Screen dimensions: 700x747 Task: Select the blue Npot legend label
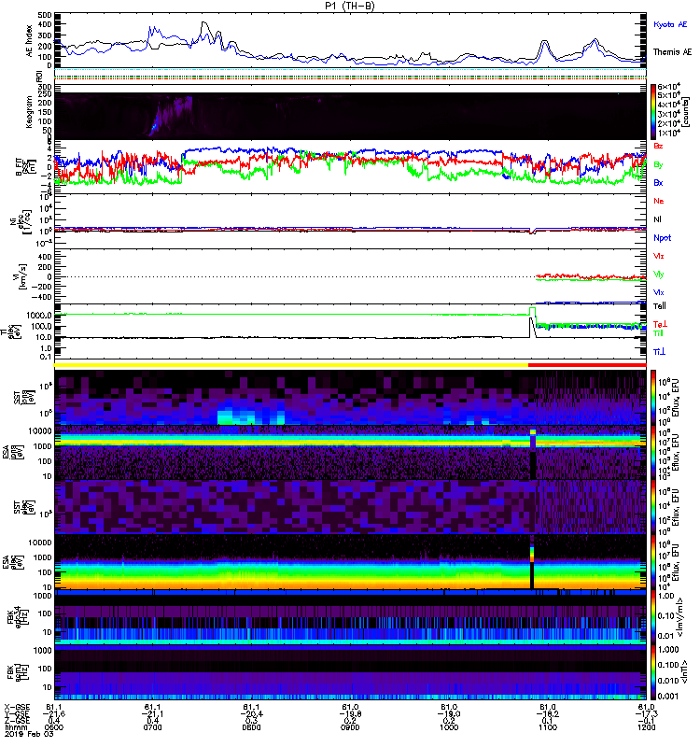point(663,238)
